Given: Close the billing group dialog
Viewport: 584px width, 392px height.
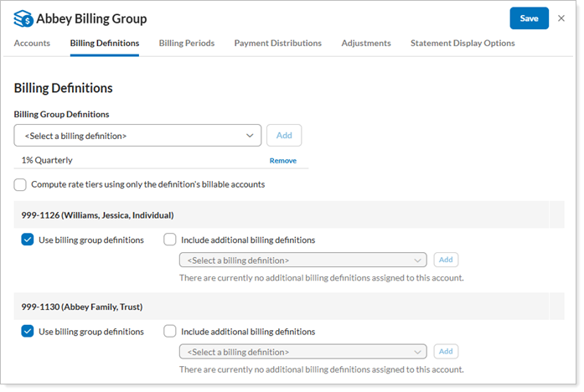Looking at the screenshot, I should coord(561,18).
